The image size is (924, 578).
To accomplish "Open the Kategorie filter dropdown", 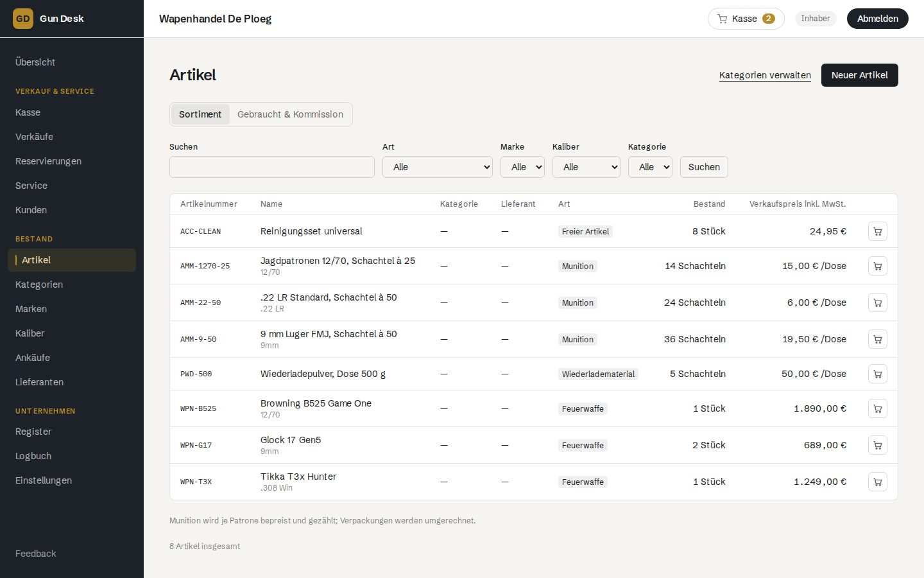I will pos(650,167).
